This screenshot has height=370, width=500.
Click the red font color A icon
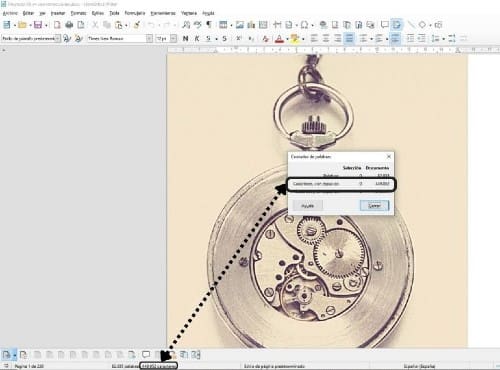click(279, 39)
